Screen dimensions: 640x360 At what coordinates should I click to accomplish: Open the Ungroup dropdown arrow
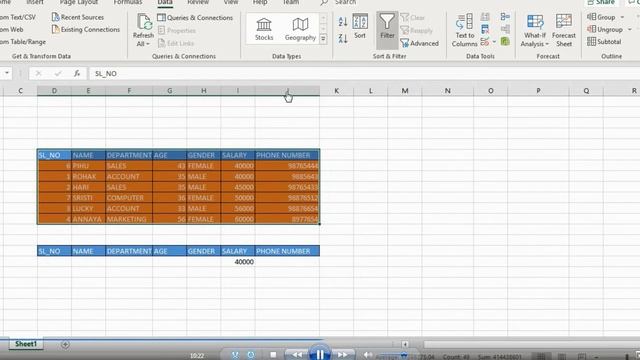coord(629,29)
